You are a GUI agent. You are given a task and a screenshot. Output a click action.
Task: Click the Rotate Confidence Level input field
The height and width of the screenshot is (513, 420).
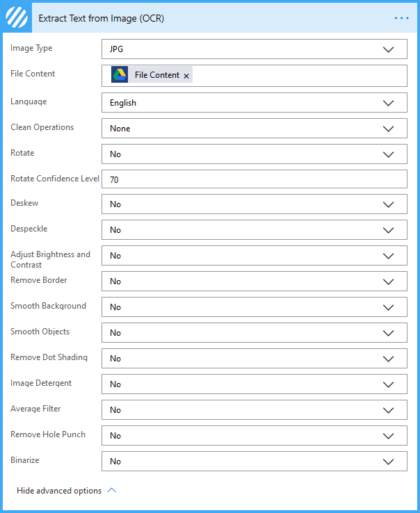click(255, 179)
